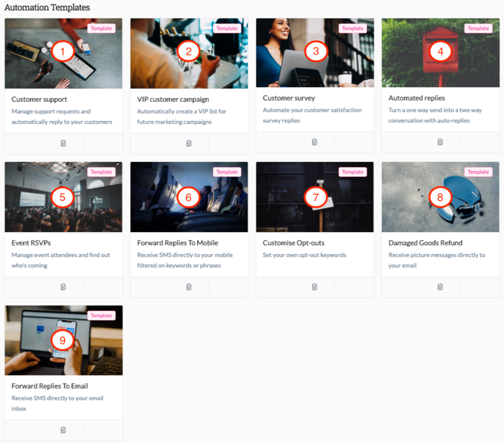Click the "Manage support requests and automatically reply" description
Viewport: 504px width, 443px height.
point(62,117)
